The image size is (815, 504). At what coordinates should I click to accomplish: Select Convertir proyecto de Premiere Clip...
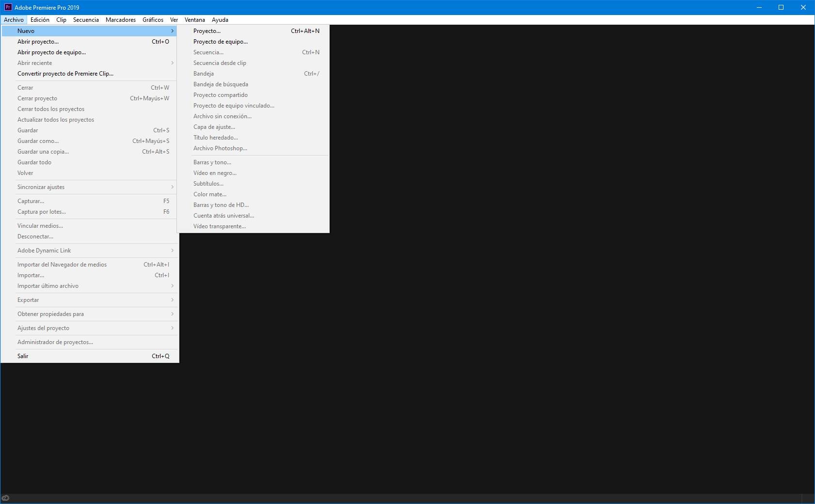coord(90,74)
